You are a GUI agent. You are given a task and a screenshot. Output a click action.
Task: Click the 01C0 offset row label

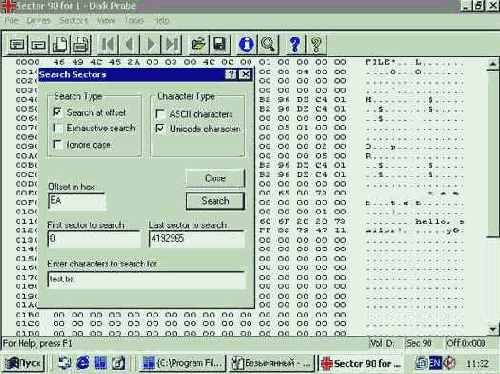[28, 323]
